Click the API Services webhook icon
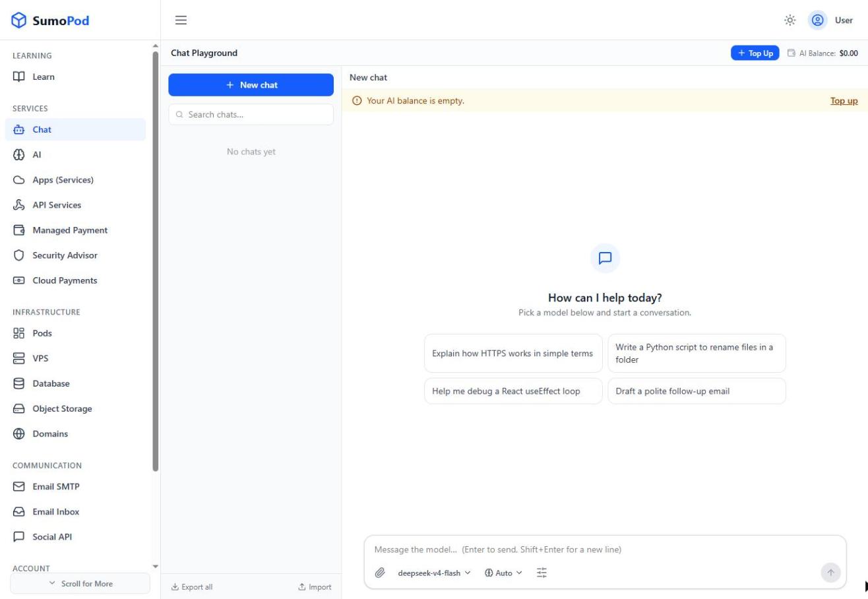The height and width of the screenshot is (599, 868). point(19,205)
